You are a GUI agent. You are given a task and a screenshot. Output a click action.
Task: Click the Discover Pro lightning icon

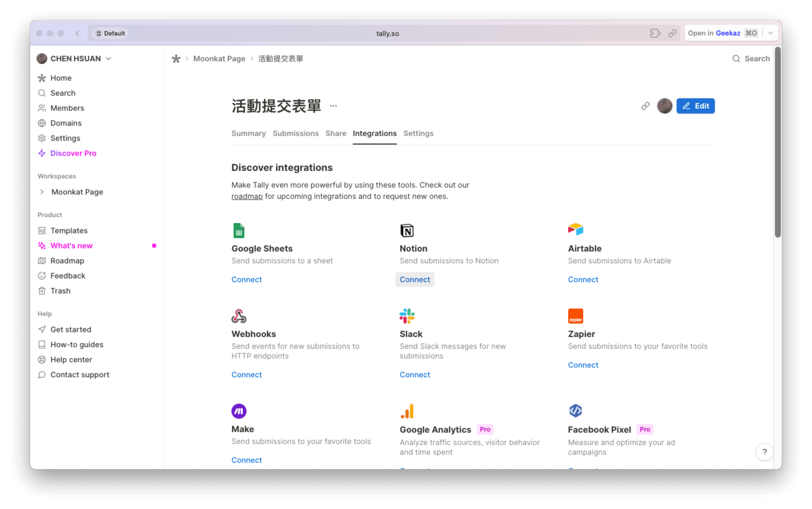pyautogui.click(x=42, y=153)
